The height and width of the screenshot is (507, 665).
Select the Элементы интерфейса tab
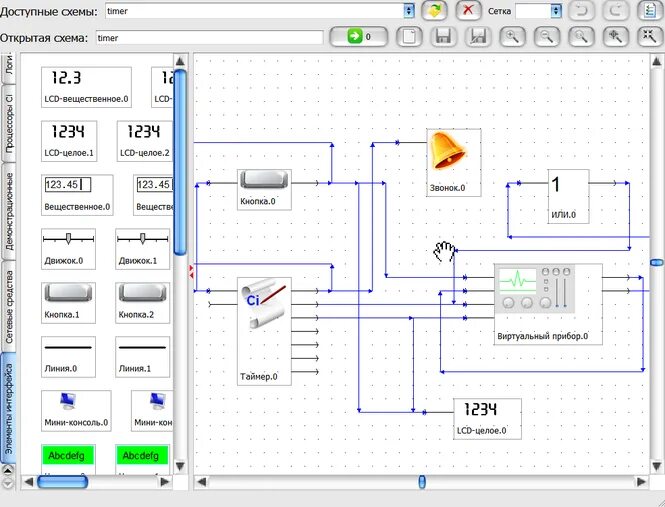(x=8, y=409)
